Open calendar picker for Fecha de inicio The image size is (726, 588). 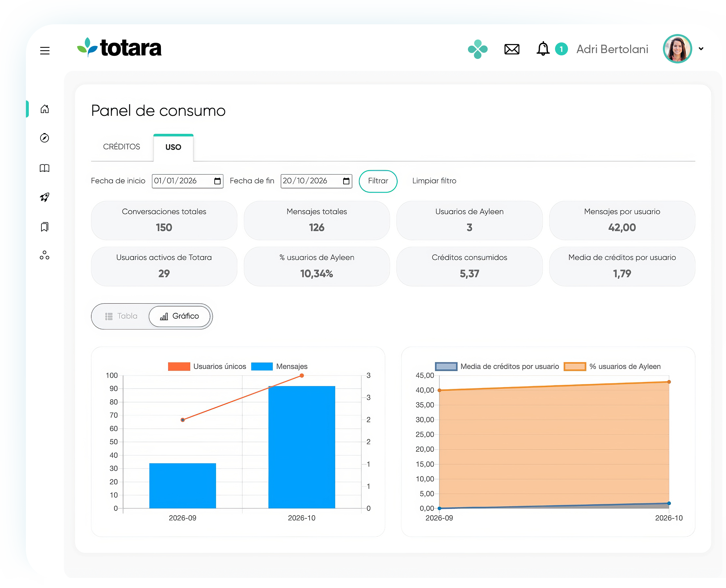218,181
